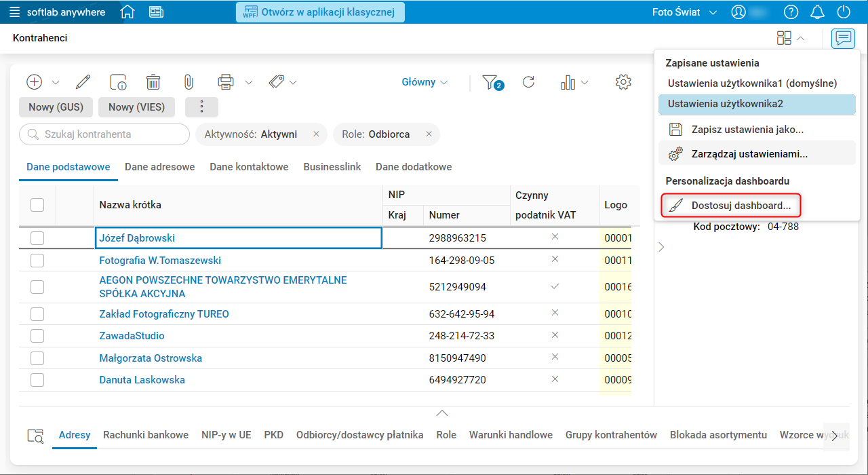Viewport: 868px width, 475px height.
Task: Click the Nowy (GUS) button
Action: click(x=56, y=107)
